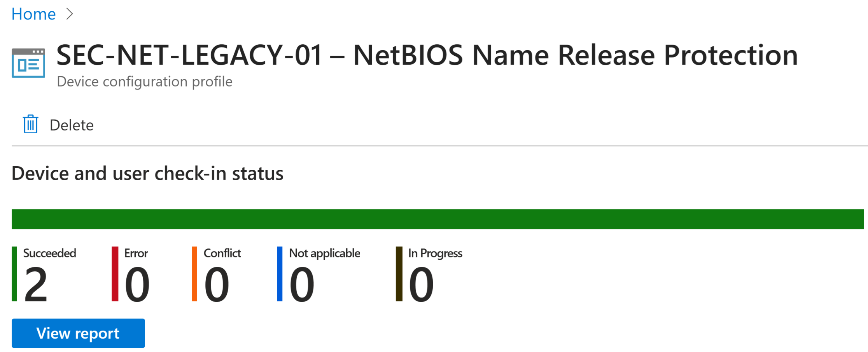Image resolution: width=868 pixels, height=352 pixels.
Task: Click the trash can Delete icon
Action: 30,124
